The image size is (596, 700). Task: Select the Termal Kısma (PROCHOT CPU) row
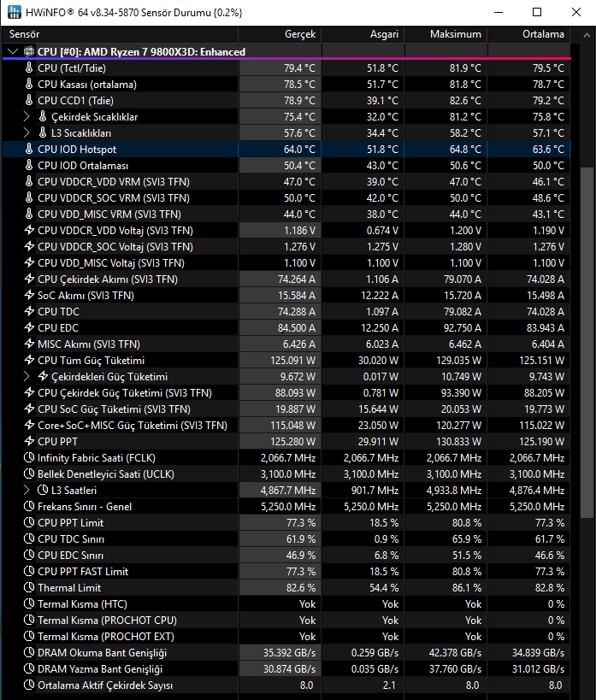pyautogui.click(x=286, y=621)
